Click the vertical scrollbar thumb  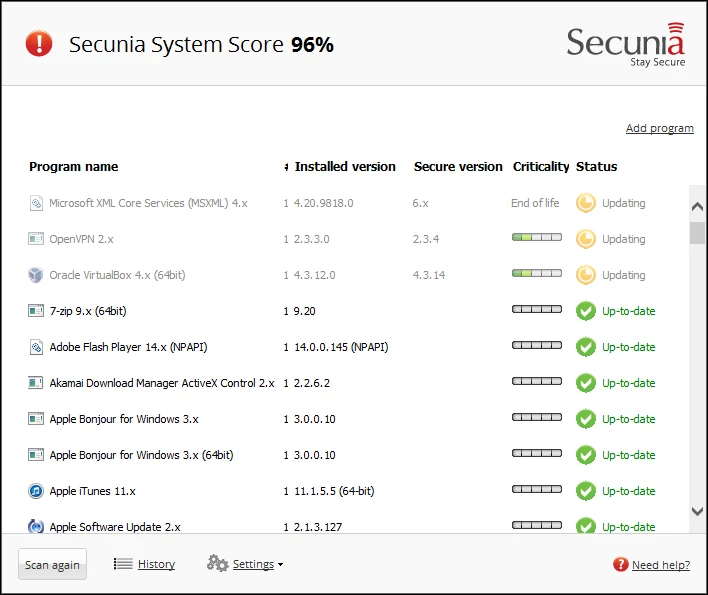coord(698,232)
